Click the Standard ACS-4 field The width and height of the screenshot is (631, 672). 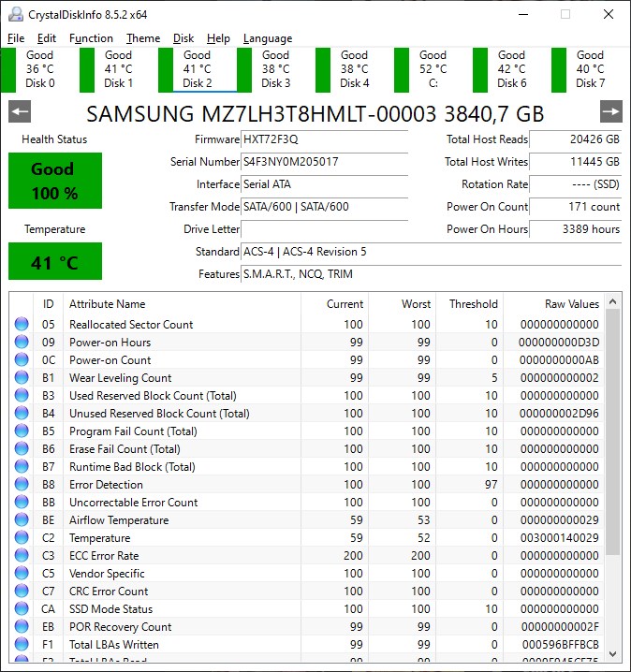[x=432, y=252]
